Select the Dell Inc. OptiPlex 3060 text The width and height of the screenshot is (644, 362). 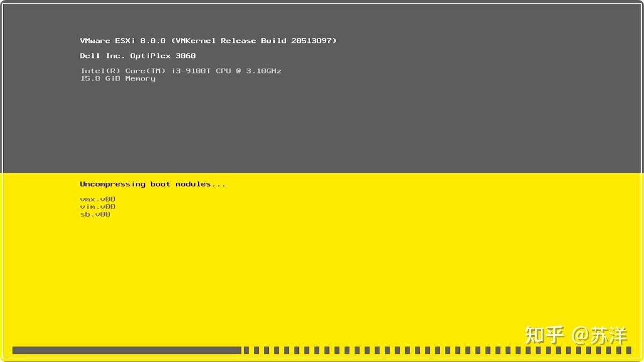[x=138, y=56]
